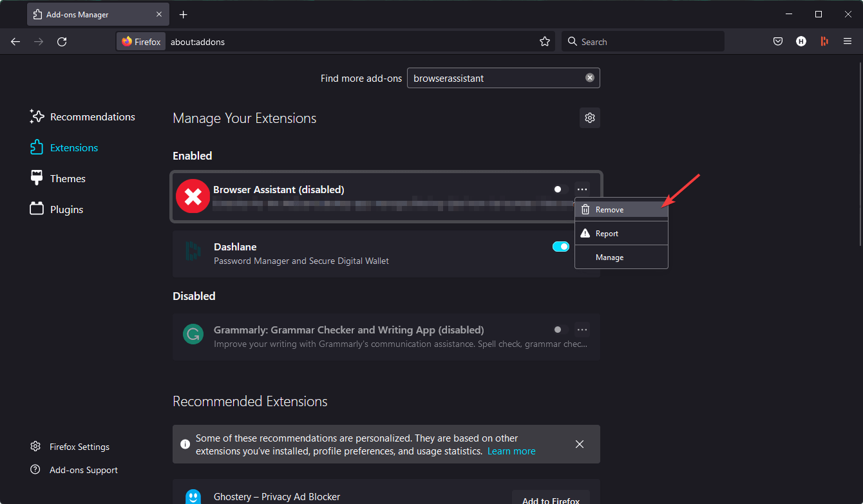Open more options for Browser Assistant
The image size is (863, 504).
click(582, 189)
